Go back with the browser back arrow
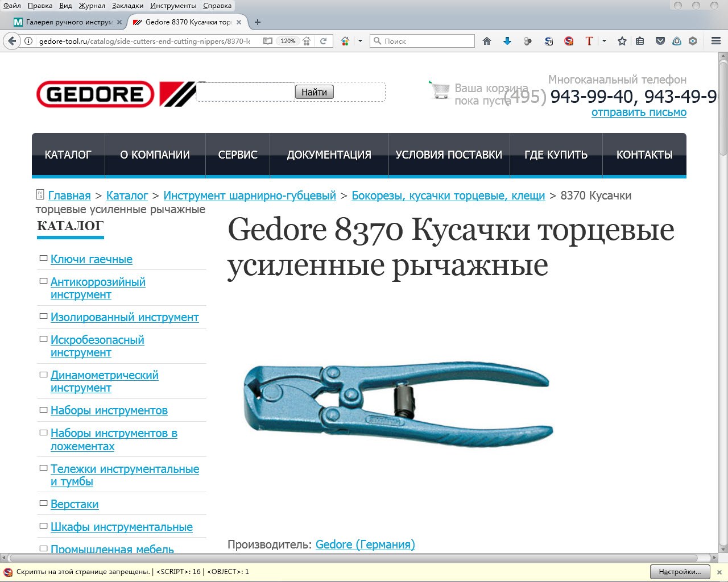 click(12, 41)
